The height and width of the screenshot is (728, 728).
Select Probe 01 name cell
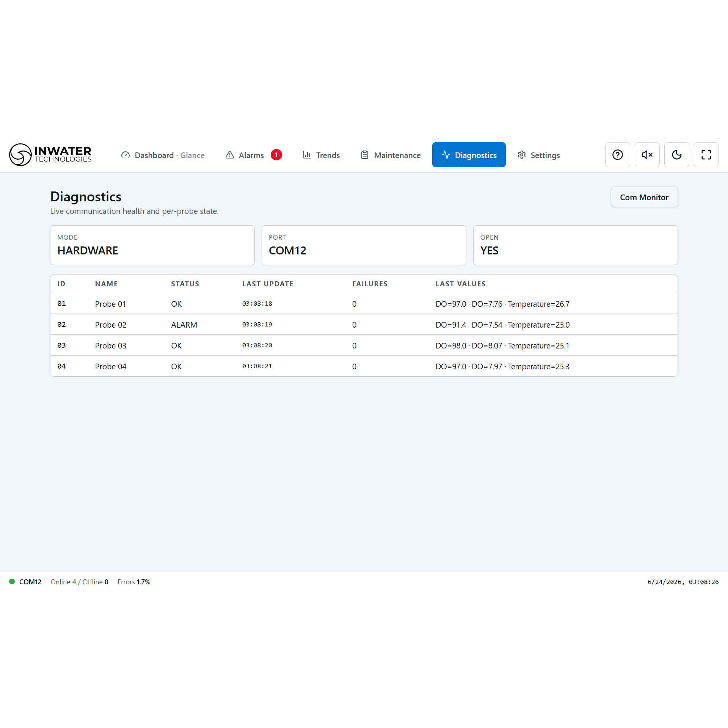point(110,304)
